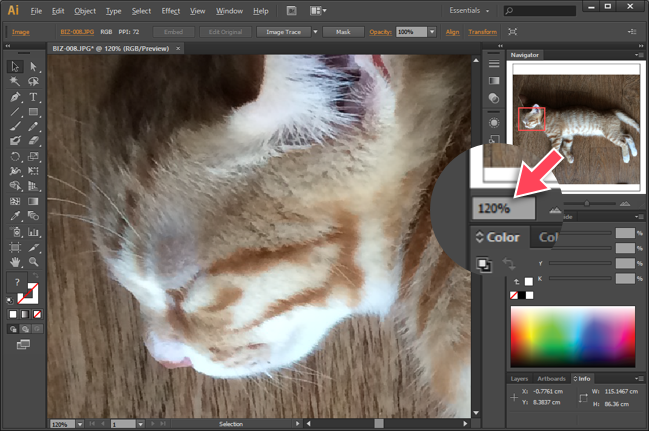This screenshot has width=649, height=431.
Task: Select the Paintbrush tool
Action: coord(15,126)
